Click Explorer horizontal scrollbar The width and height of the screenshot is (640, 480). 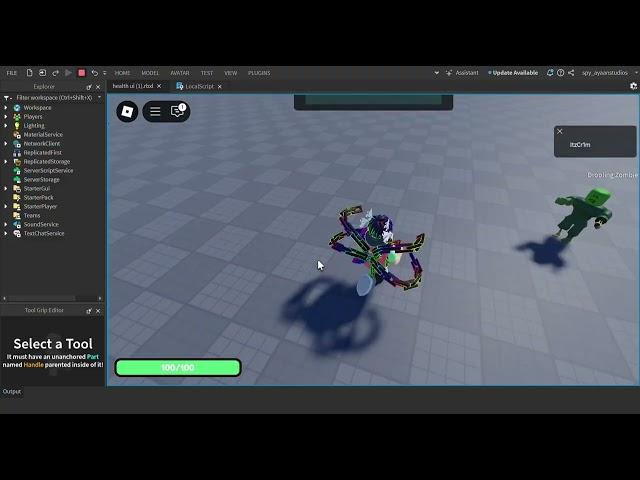[x=41, y=298]
